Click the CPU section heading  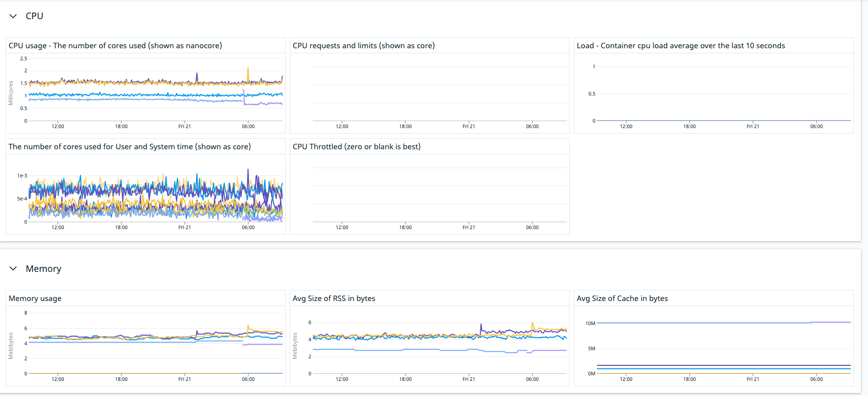click(x=34, y=16)
